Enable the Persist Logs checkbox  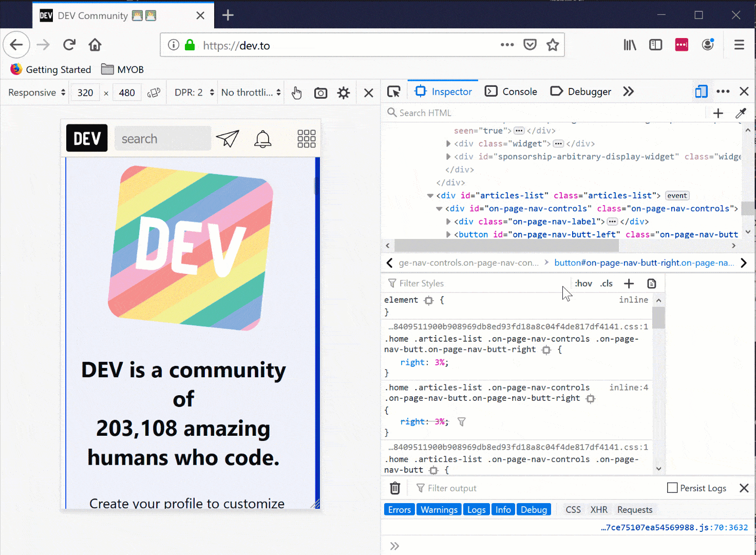point(672,488)
